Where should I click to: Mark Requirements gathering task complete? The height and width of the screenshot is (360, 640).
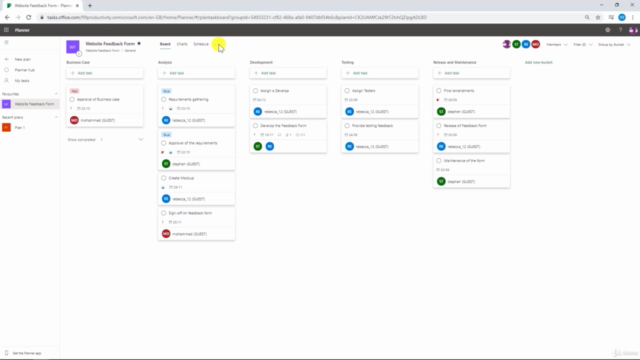click(164, 99)
